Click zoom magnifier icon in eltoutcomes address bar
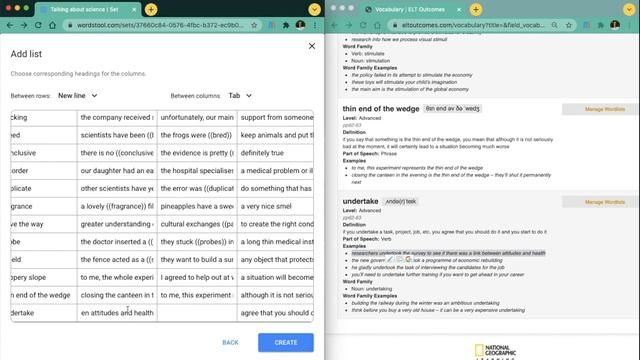The height and width of the screenshot is (360, 640). 554,25
